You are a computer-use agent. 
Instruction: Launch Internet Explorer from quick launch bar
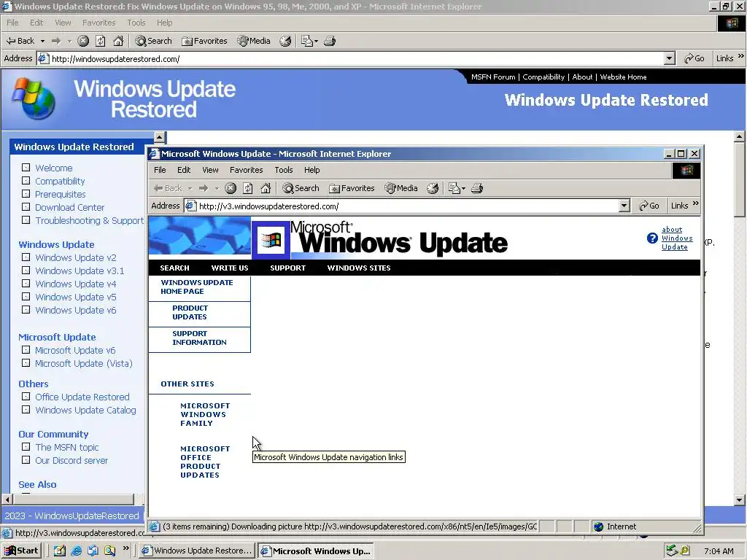point(76,551)
